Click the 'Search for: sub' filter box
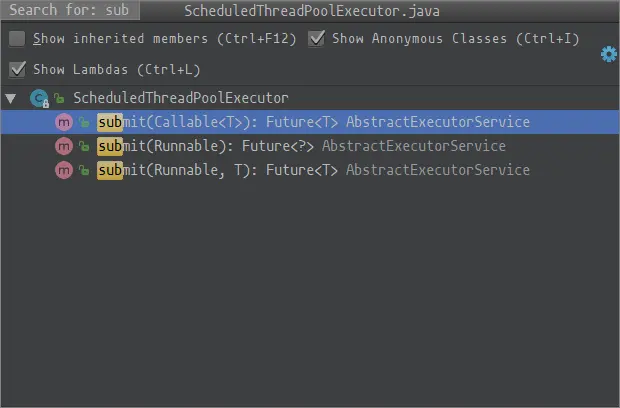Image resolution: width=620 pixels, height=408 pixels. (x=70, y=11)
